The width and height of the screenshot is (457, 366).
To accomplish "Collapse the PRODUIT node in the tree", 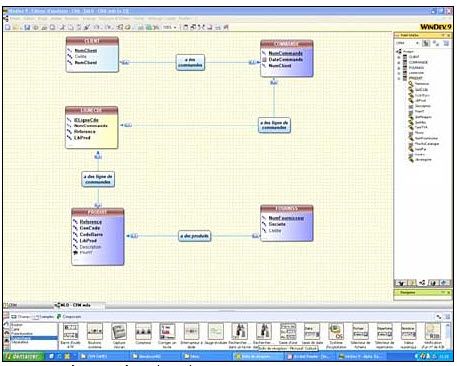I will coord(399,78).
